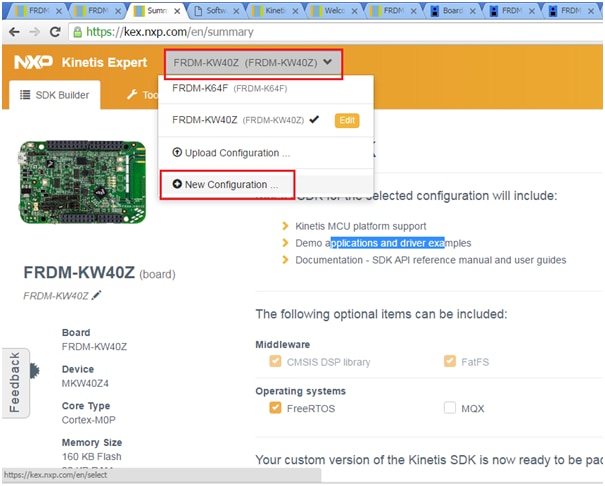Click the gear icon beside Feedback
This screenshot has height=486, width=605.
click(x=34, y=371)
